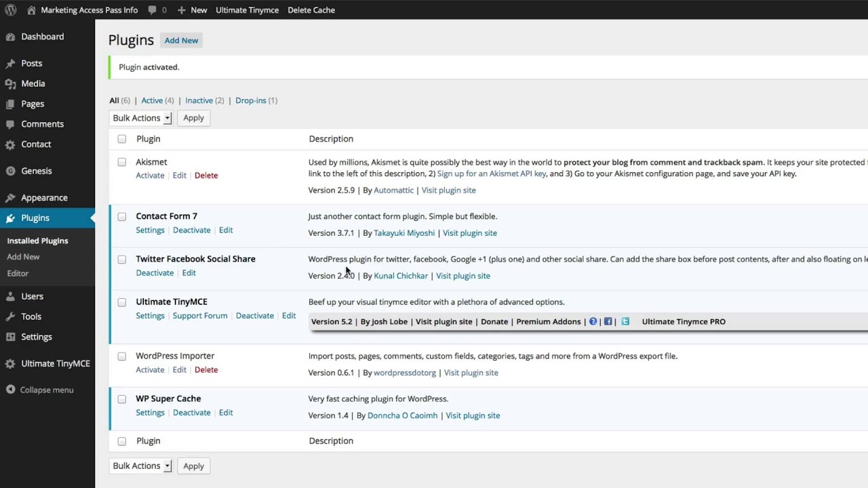Click the Add New button beside Plugins heading
Image resolution: width=868 pixels, height=488 pixels.
[x=181, y=40]
